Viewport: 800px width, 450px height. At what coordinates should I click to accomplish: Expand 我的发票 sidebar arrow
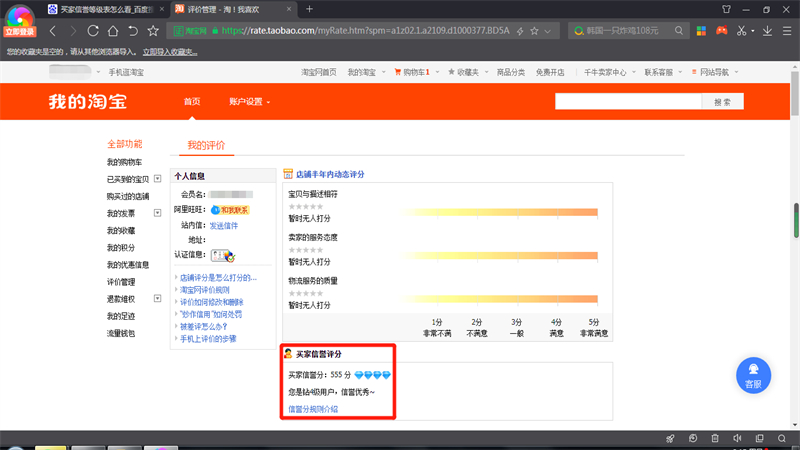(158, 213)
